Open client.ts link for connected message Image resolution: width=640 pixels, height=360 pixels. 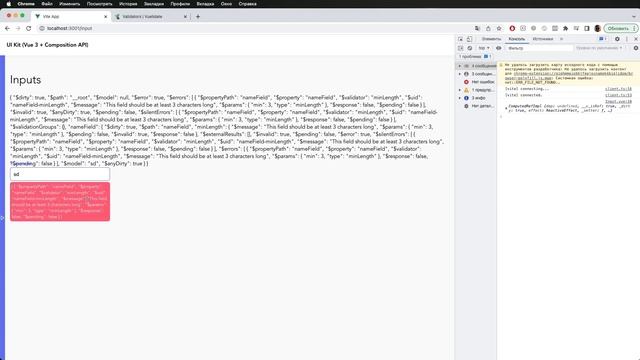[x=618, y=95]
